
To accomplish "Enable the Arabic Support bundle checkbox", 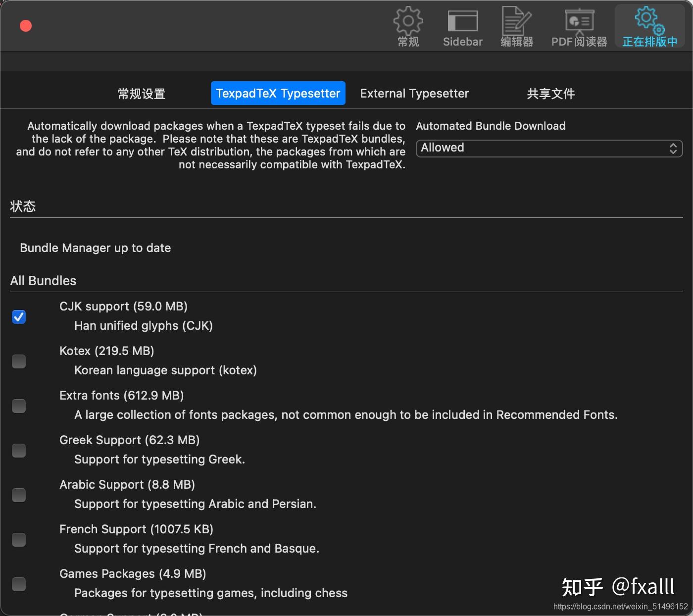I will click(x=19, y=495).
